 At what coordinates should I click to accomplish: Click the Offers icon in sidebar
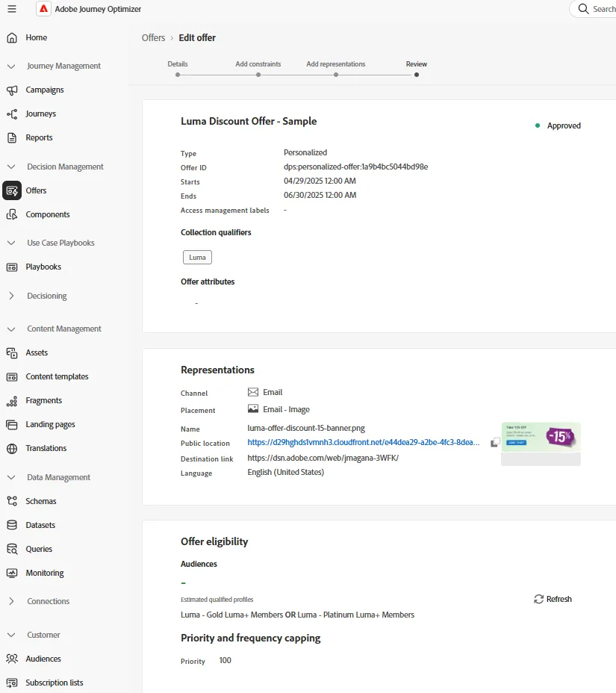[x=12, y=191]
